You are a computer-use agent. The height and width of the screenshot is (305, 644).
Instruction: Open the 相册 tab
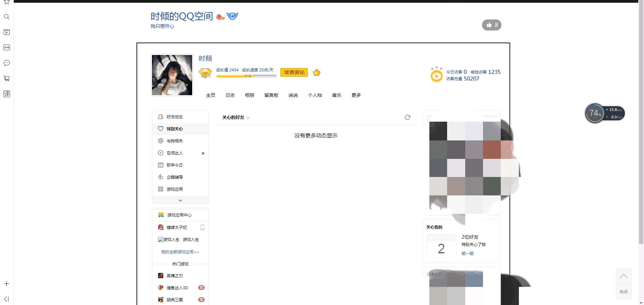250,95
